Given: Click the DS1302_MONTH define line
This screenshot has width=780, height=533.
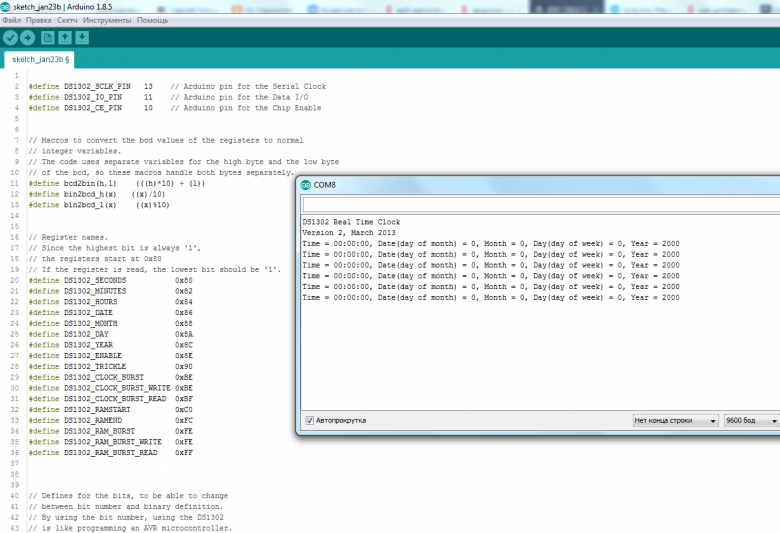Looking at the screenshot, I should 110,323.
